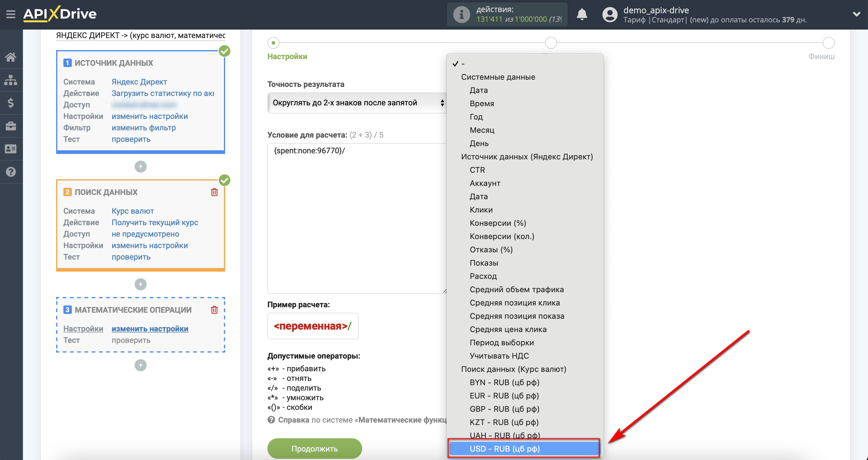This screenshot has height=460, width=868.
Task: Add step after Источник данных block
Action: pos(141,167)
